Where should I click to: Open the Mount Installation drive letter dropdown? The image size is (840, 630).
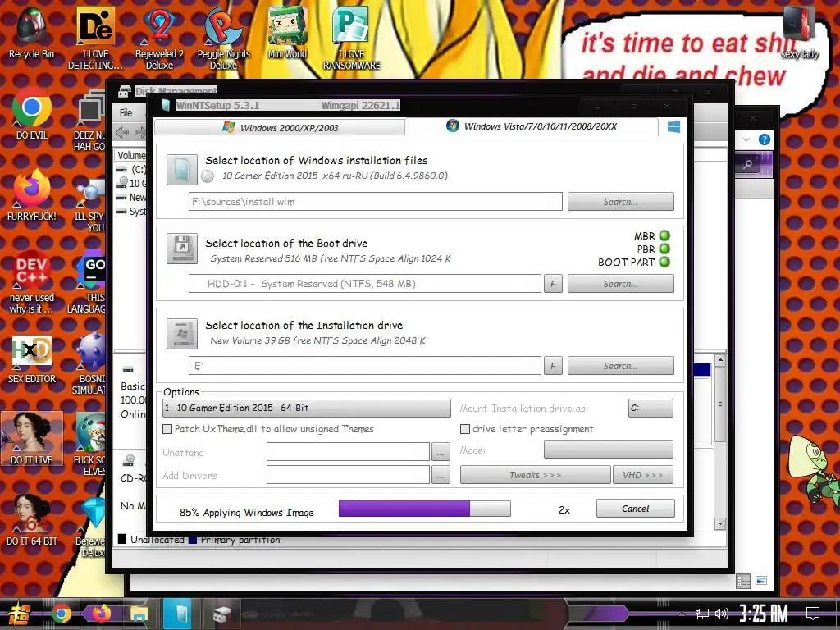651,409
